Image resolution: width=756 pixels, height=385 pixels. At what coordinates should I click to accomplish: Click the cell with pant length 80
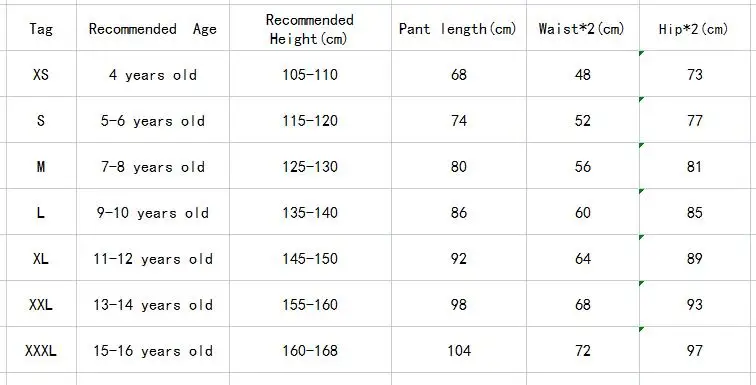(x=459, y=166)
